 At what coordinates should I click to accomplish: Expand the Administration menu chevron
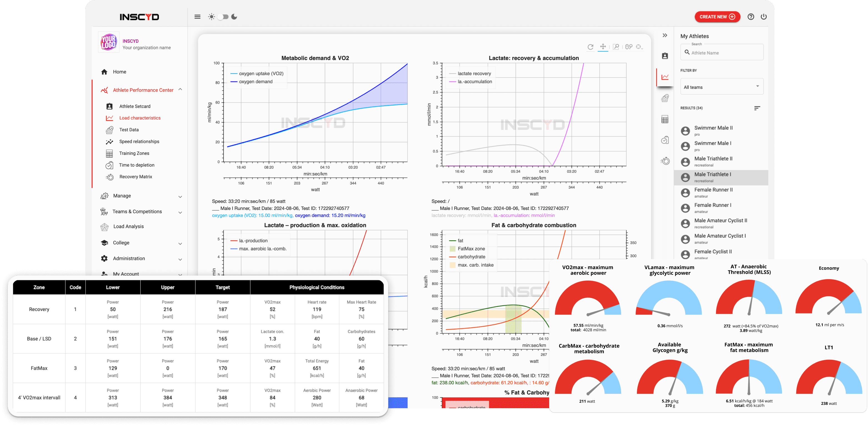180,259
